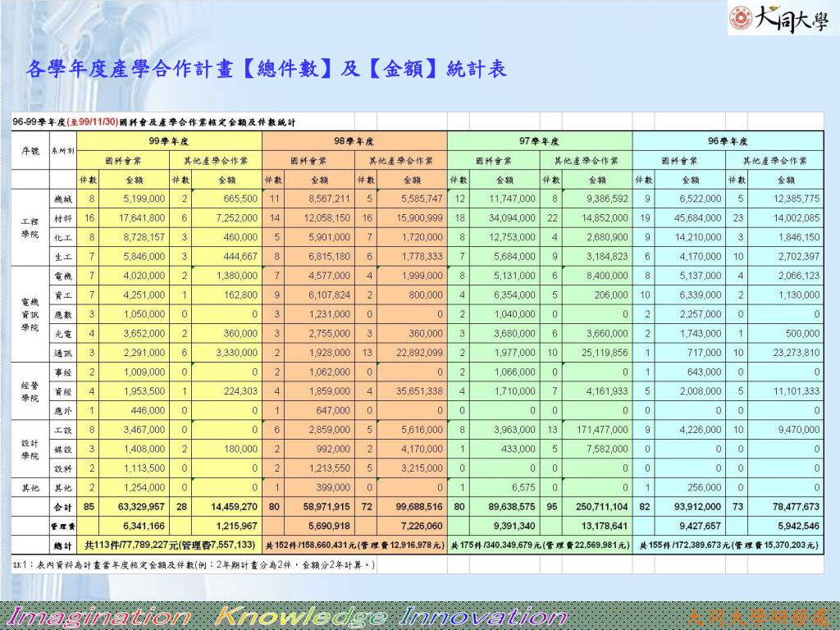Select the 序號 header cell
This screenshot has height=630, width=840.
(x=30, y=151)
